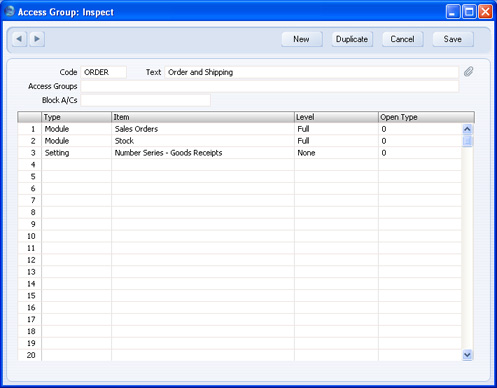
Task: Click the Type column header
Action: coord(76,117)
